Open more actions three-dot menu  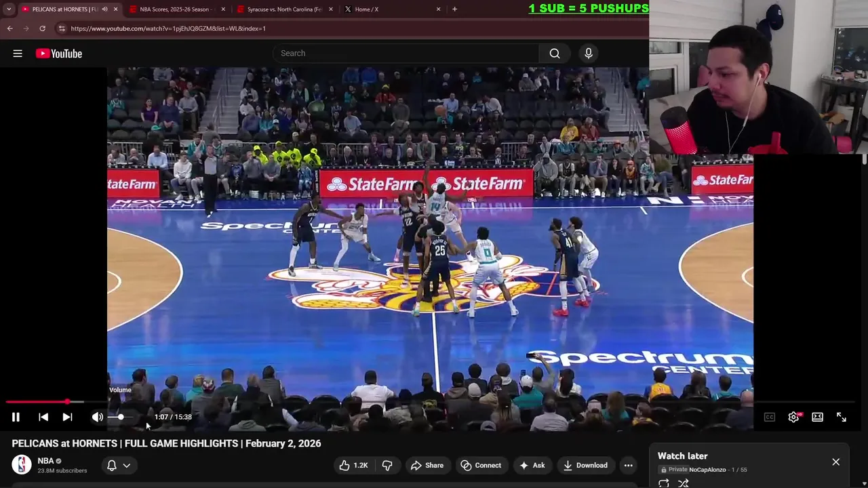628,465
